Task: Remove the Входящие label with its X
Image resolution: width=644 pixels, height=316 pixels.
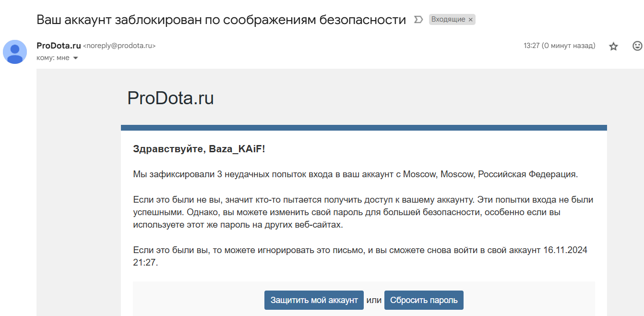Action: coord(471,20)
